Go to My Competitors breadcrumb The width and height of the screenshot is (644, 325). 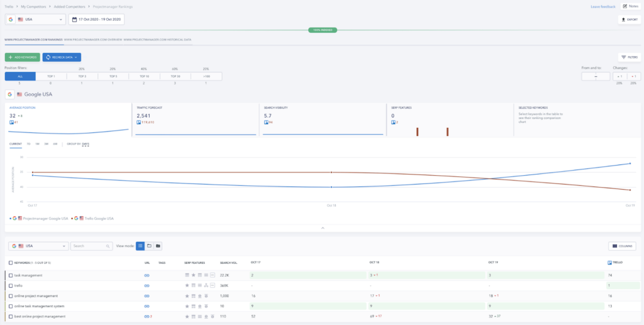(x=33, y=6)
